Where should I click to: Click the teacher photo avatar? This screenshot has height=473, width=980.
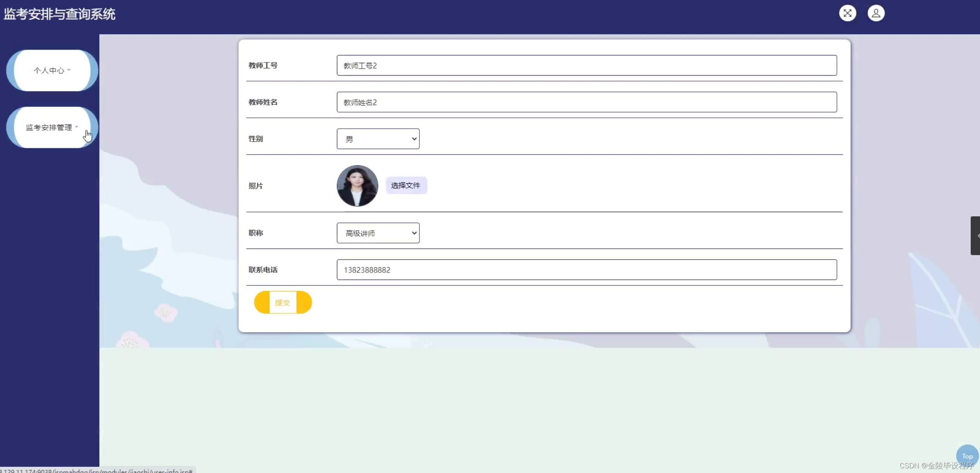point(357,186)
